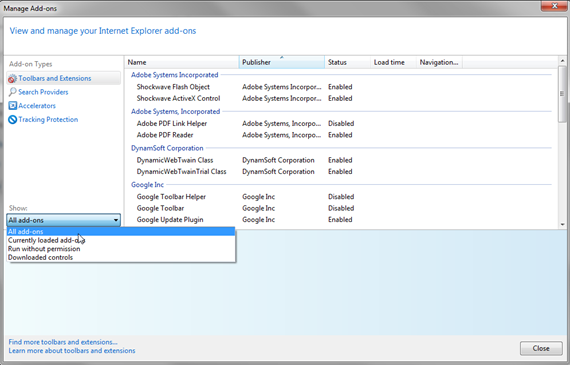Select 'Downloaded controls' option
Screen dimensions: 570x365
121,257
